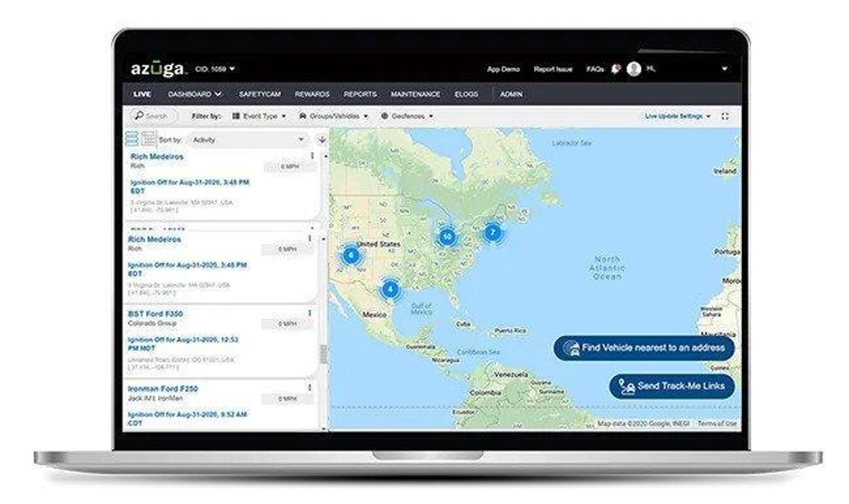Click the map cluster marker showing 4
849x504 pixels.
[x=390, y=289]
